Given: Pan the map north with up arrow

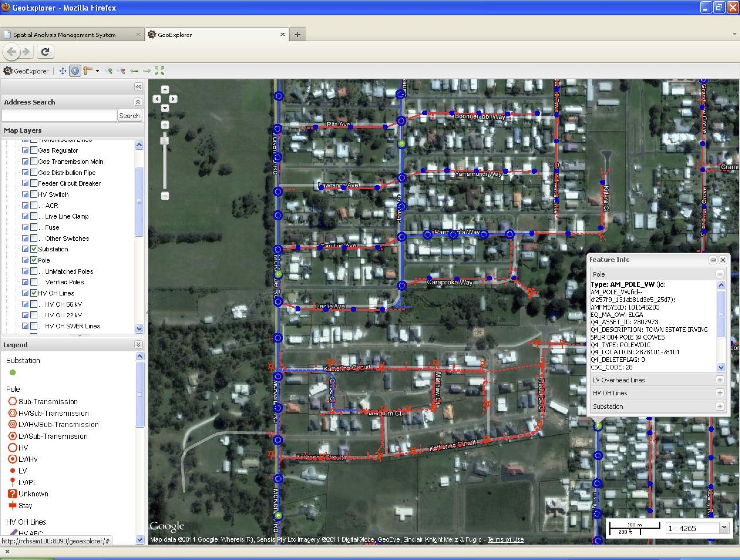Looking at the screenshot, I should click(x=165, y=89).
